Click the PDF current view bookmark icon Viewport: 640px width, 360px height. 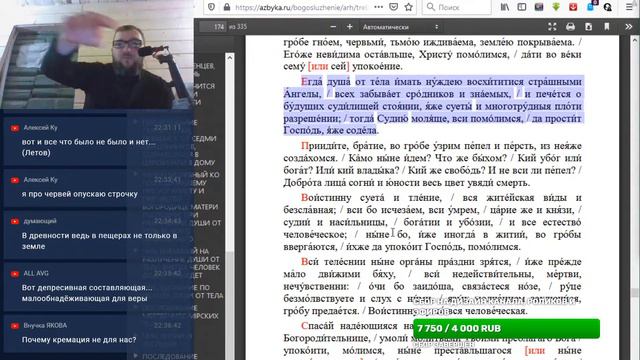point(607,27)
